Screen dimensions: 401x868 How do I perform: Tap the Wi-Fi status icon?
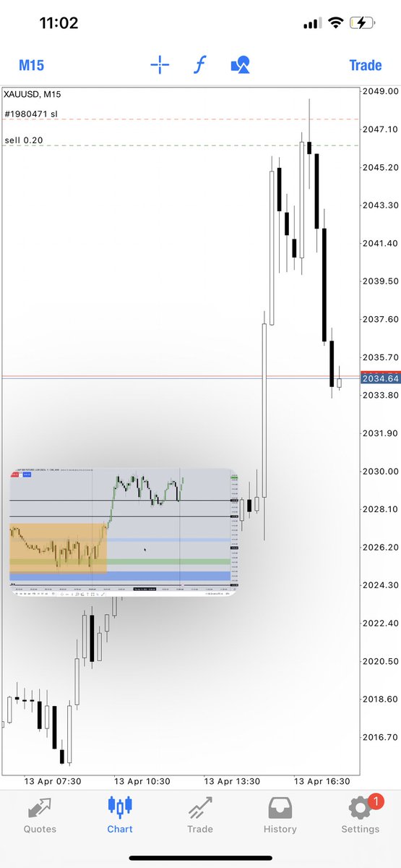tap(336, 23)
